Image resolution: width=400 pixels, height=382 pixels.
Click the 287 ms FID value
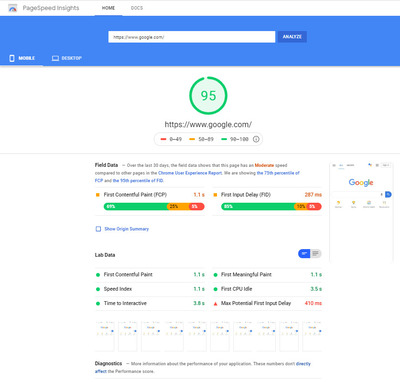click(x=313, y=195)
